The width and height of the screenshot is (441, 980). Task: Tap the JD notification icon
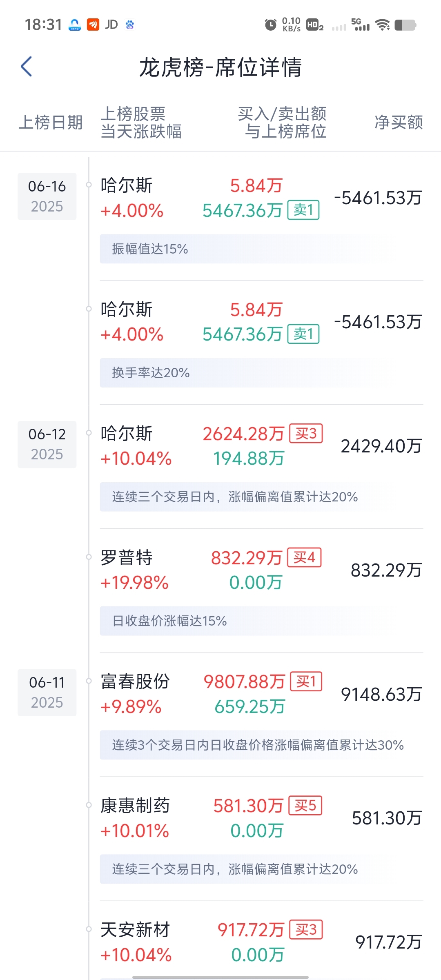point(111,24)
